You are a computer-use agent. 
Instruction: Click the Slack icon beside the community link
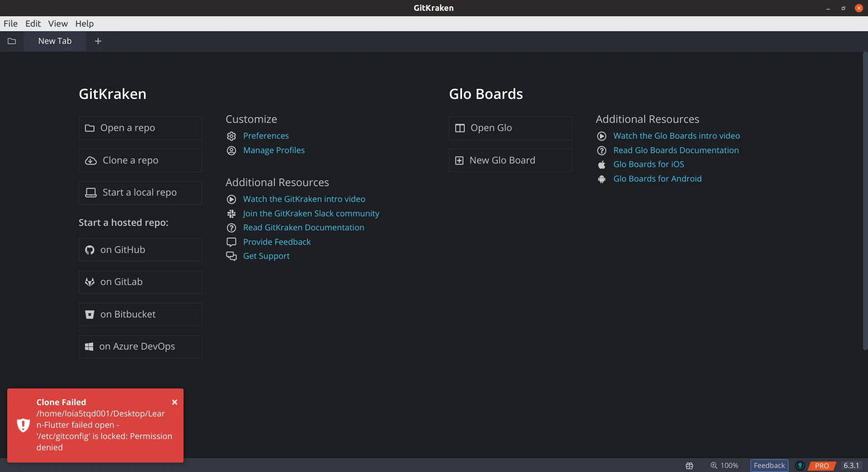(231, 214)
